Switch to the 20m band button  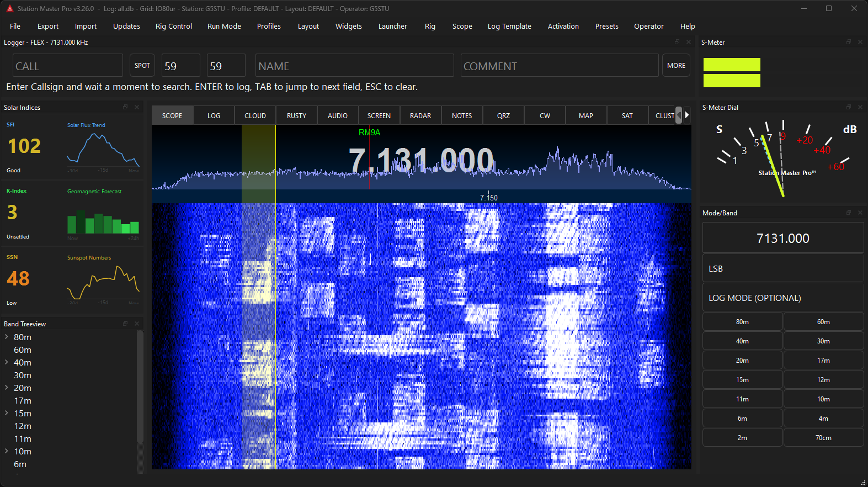742,361
